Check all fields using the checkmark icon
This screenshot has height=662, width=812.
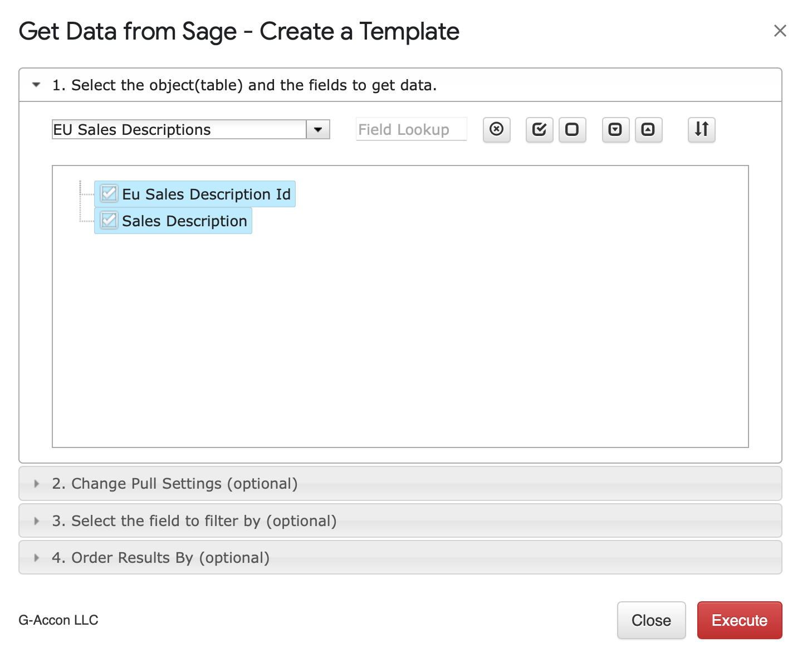tap(539, 130)
